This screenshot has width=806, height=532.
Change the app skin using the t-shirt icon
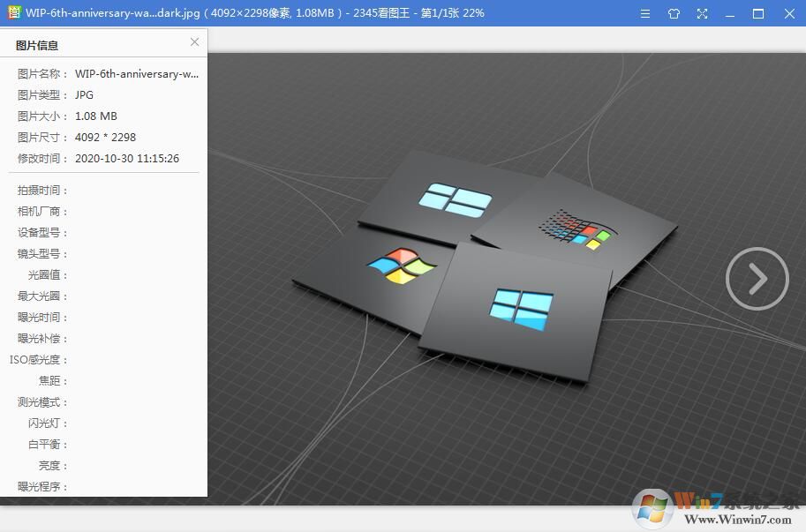tap(673, 13)
